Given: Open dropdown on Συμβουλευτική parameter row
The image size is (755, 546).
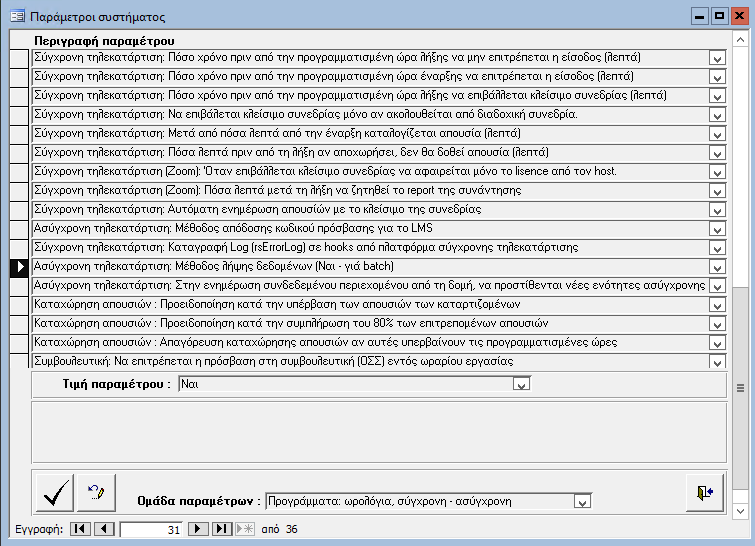Looking at the screenshot, I should [716, 362].
